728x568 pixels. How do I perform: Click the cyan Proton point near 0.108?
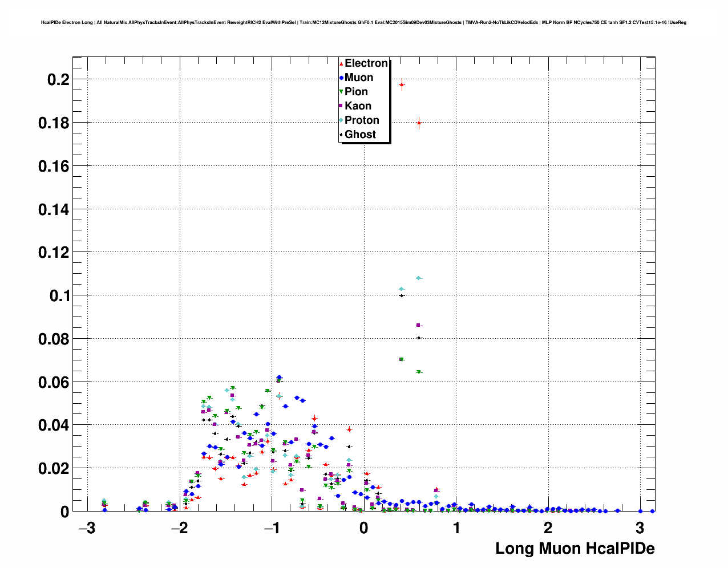tap(419, 278)
